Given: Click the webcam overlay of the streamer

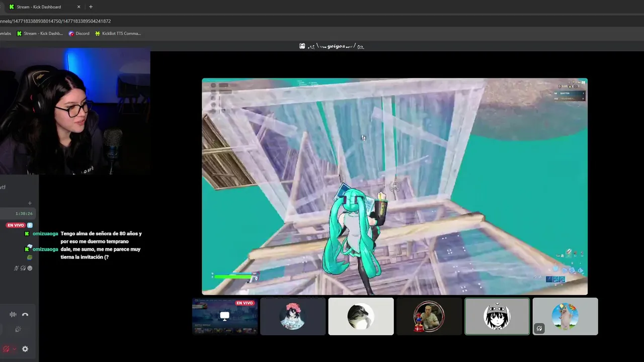Looking at the screenshot, I should 75,112.
